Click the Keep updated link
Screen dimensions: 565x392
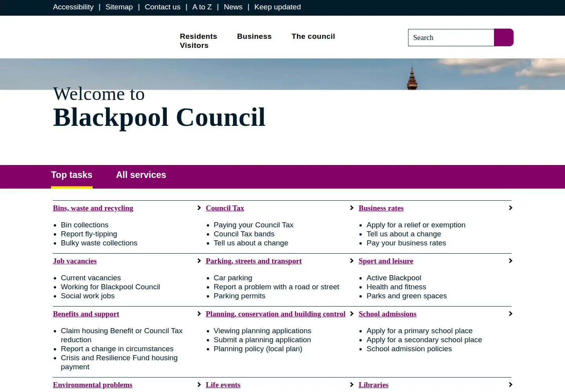click(x=277, y=7)
